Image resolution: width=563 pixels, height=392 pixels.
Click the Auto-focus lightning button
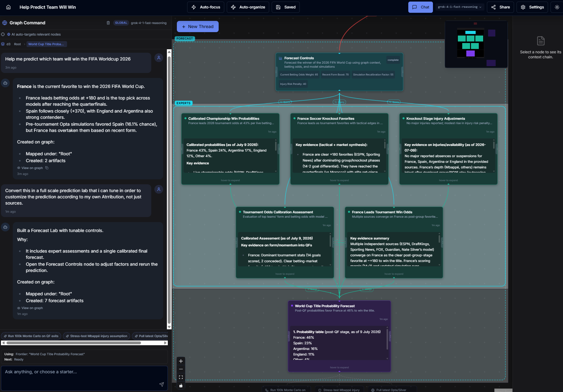tap(206, 7)
